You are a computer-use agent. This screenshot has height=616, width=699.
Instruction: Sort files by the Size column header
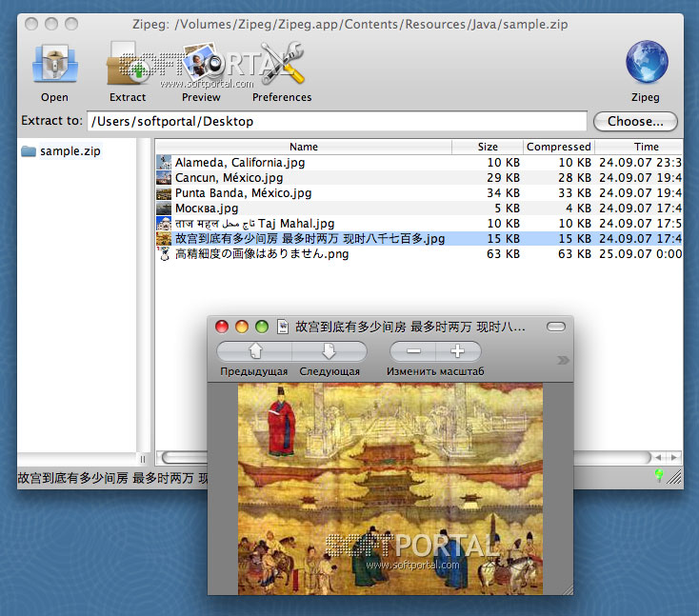coord(488,147)
